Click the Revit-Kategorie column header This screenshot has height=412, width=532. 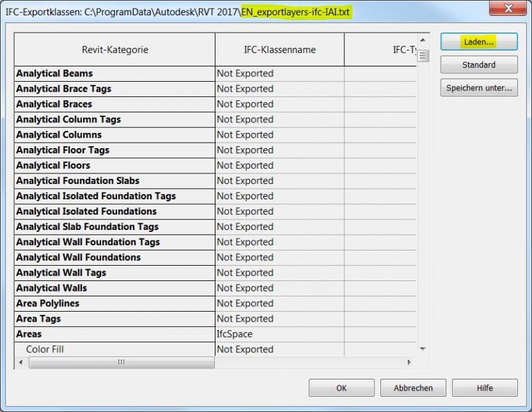(x=114, y=50)
